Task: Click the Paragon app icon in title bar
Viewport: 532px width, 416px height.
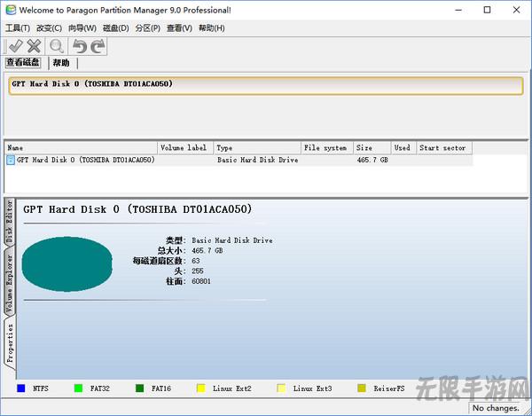Action: pyautogui.click(x=11, y=10)
